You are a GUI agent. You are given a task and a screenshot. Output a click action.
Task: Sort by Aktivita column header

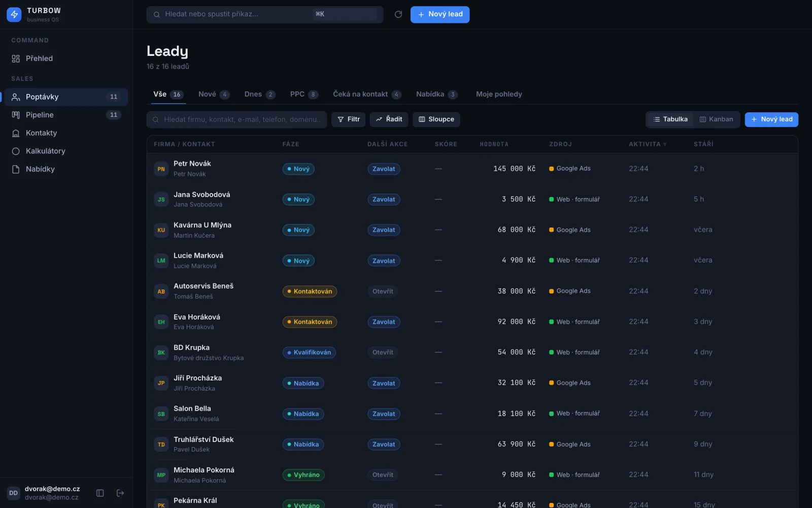point(648,144)
